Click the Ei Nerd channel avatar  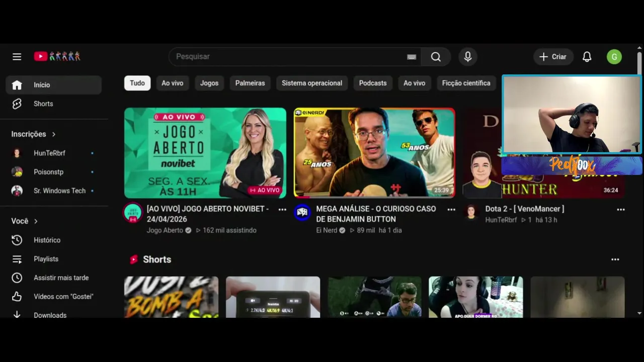tap(302, 213)
